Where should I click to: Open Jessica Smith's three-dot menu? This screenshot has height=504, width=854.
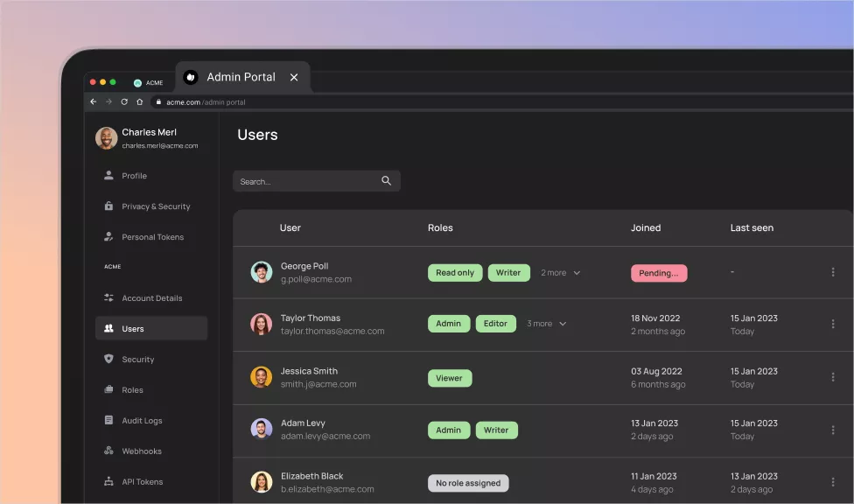(x=833, y=377)
